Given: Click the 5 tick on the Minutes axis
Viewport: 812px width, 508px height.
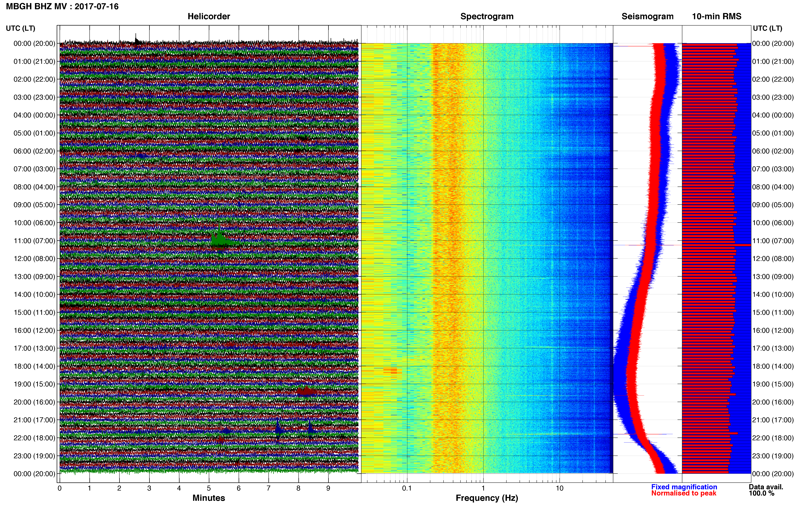Looking at the screenshot, I should 209,488.
